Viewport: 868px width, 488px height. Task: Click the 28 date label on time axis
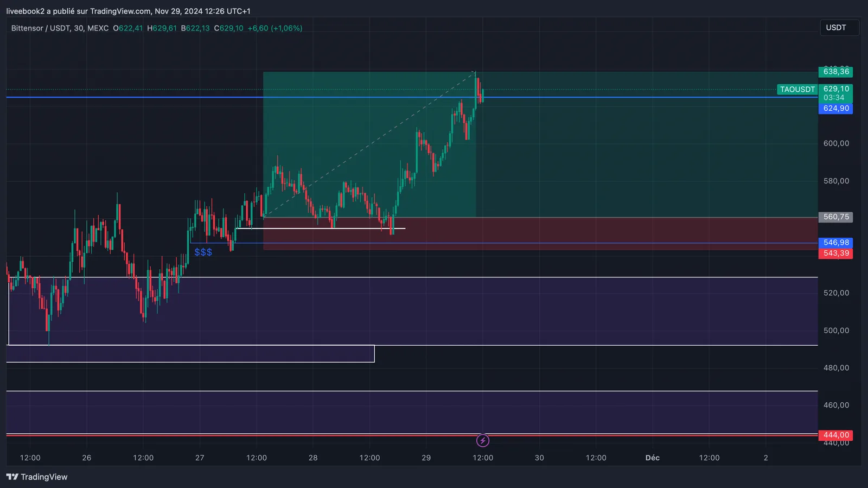pos(313,458)
